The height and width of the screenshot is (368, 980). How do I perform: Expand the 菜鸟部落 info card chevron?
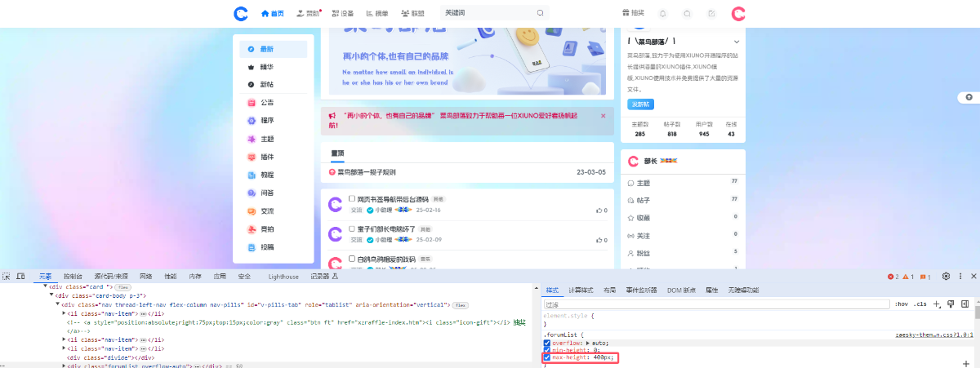[x=737, y=42]
